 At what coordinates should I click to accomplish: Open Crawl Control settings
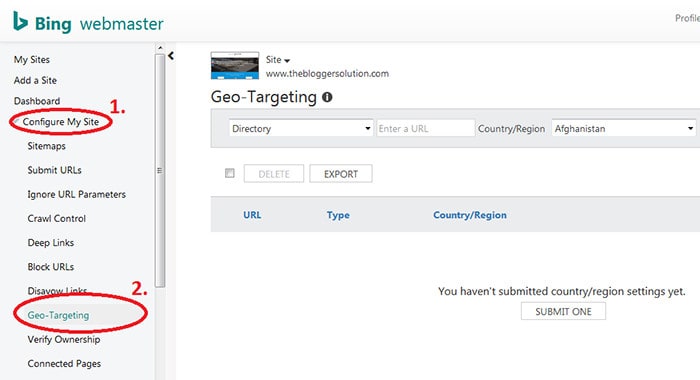click(56, 218)
